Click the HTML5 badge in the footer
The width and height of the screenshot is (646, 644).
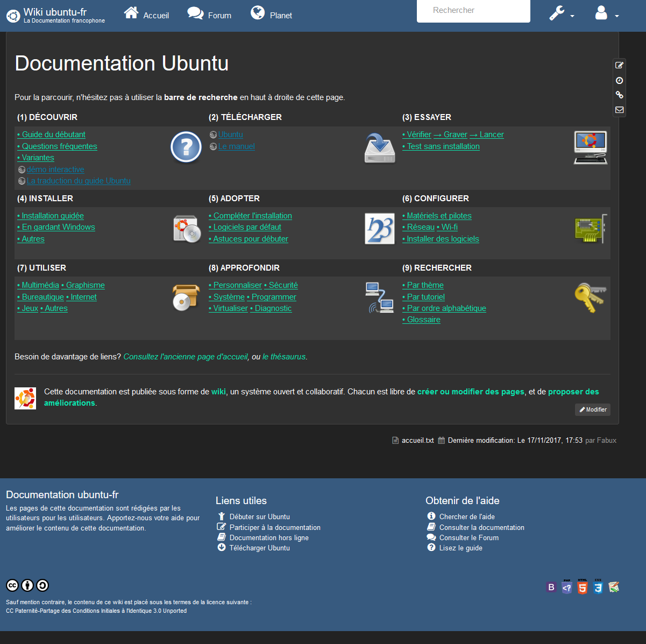tap(583, 587)
